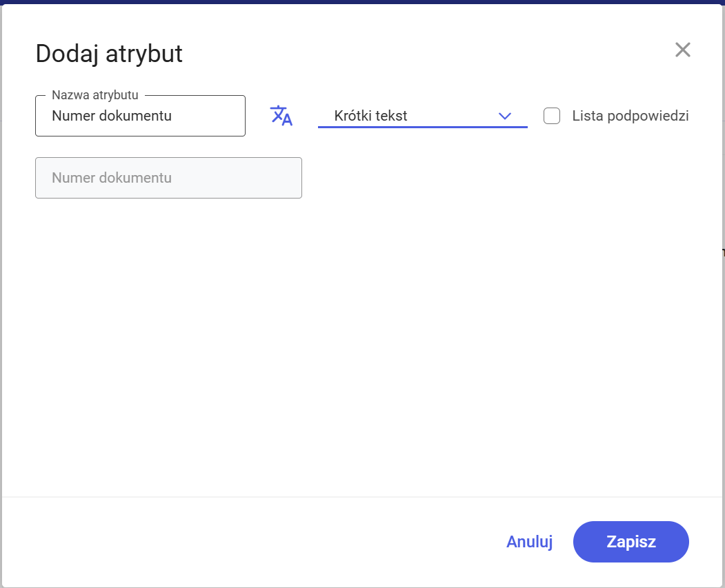Image resolution: width=725 pixels, height=588 pixels.
Task: Close the Dodaj atrybut dialog
Action: click(x=682, y=50)
